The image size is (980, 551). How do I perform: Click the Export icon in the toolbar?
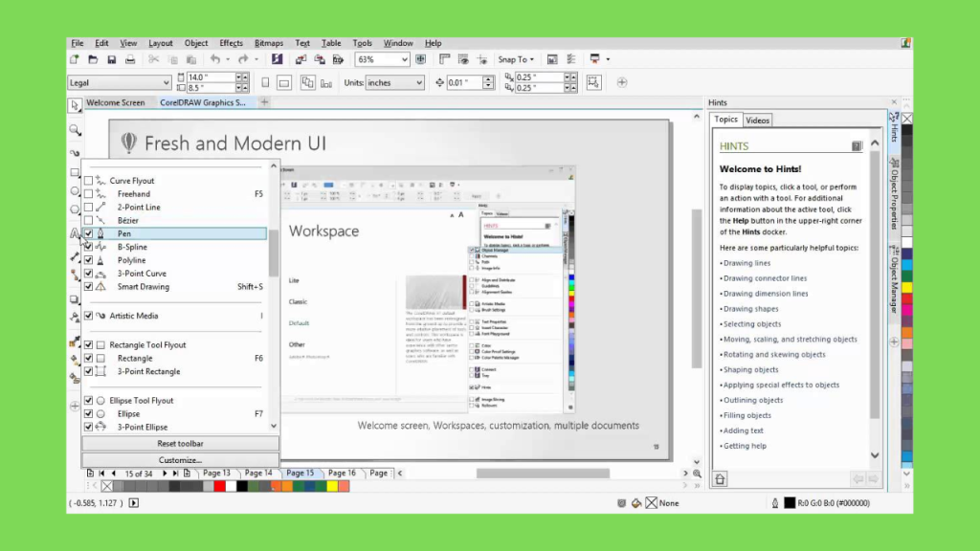[x=320, y=59]
